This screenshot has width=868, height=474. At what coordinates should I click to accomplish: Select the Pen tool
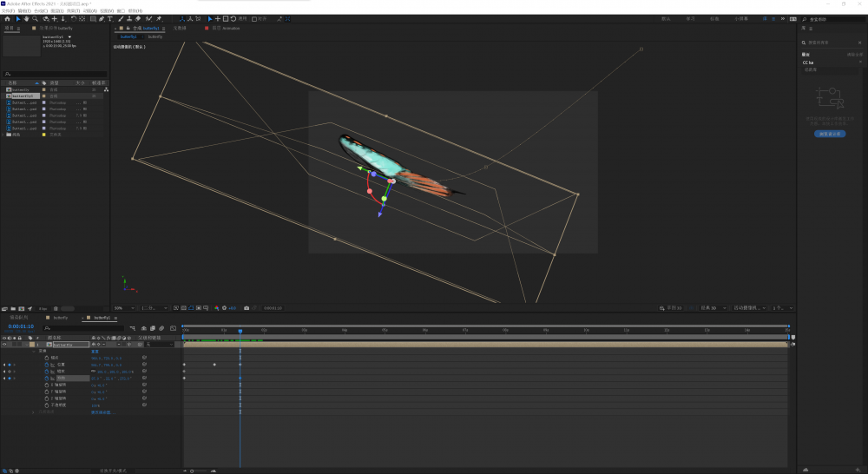tap(102, 19)
